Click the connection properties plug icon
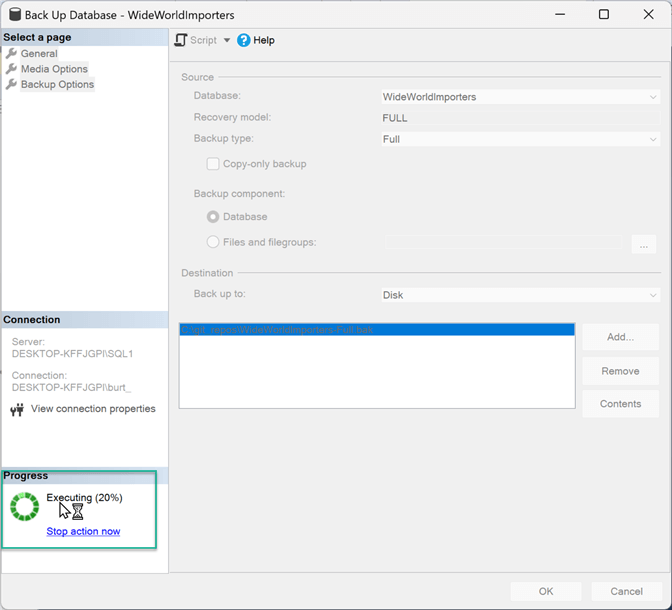 (17, 409)
